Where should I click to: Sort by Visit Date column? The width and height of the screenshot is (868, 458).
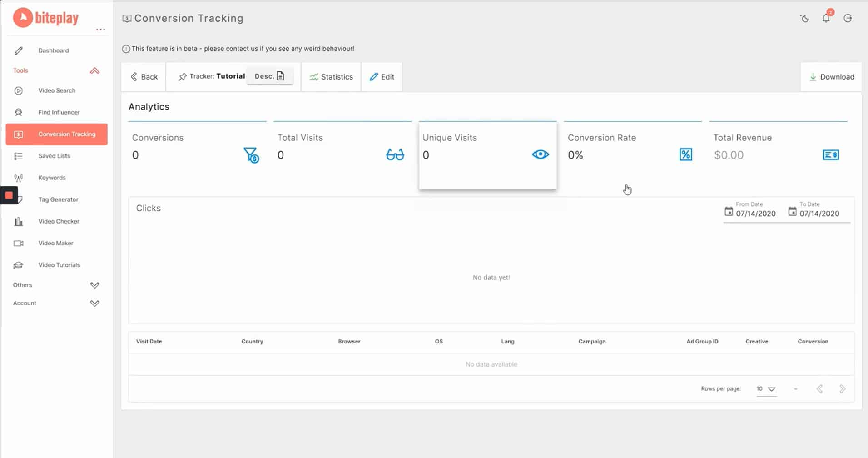[149, 342]
